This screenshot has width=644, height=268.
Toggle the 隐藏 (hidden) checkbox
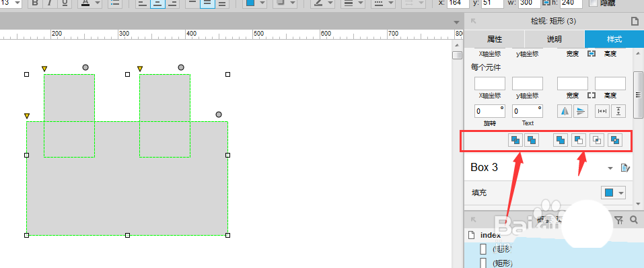point(593,3)
